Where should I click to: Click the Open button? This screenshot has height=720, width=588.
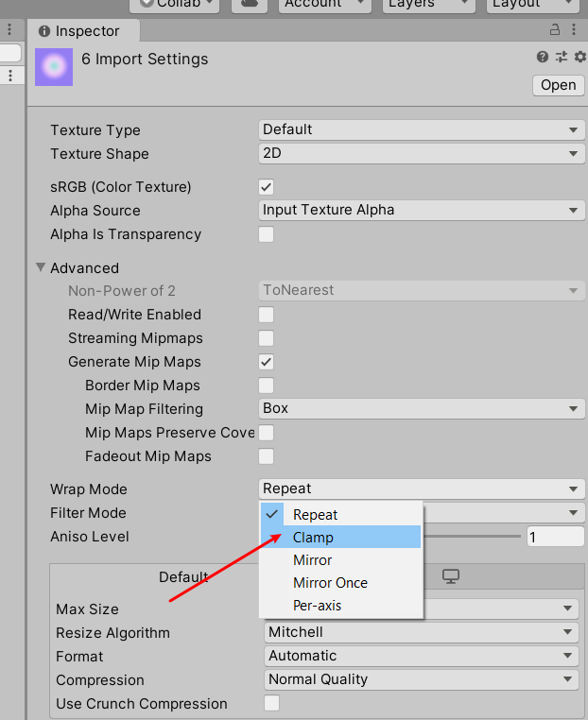coord(558,85)
